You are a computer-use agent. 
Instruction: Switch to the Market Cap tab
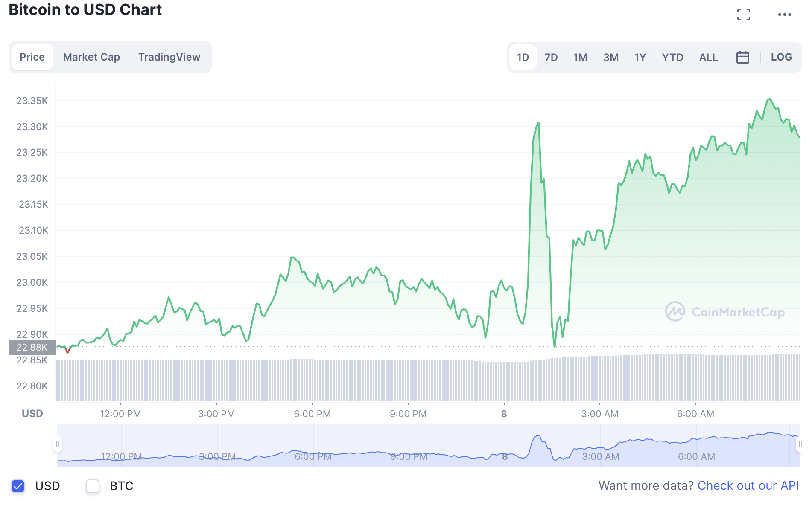91,57
